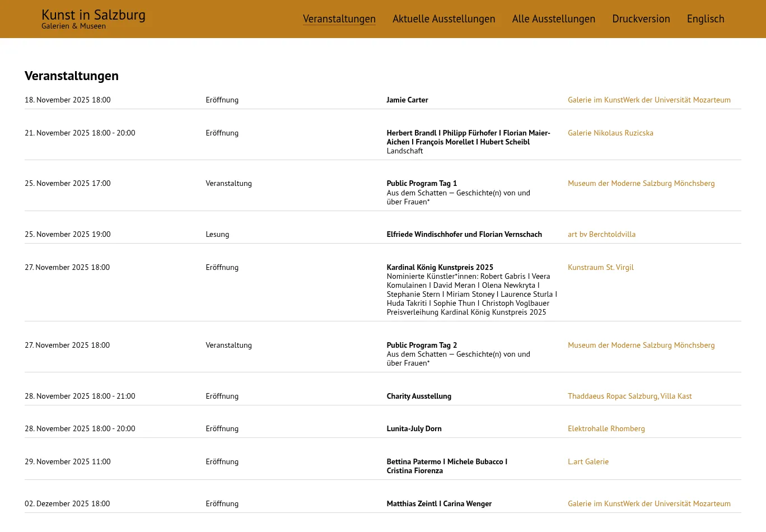Open the Elektrohalle Rhomberg link

606,429
